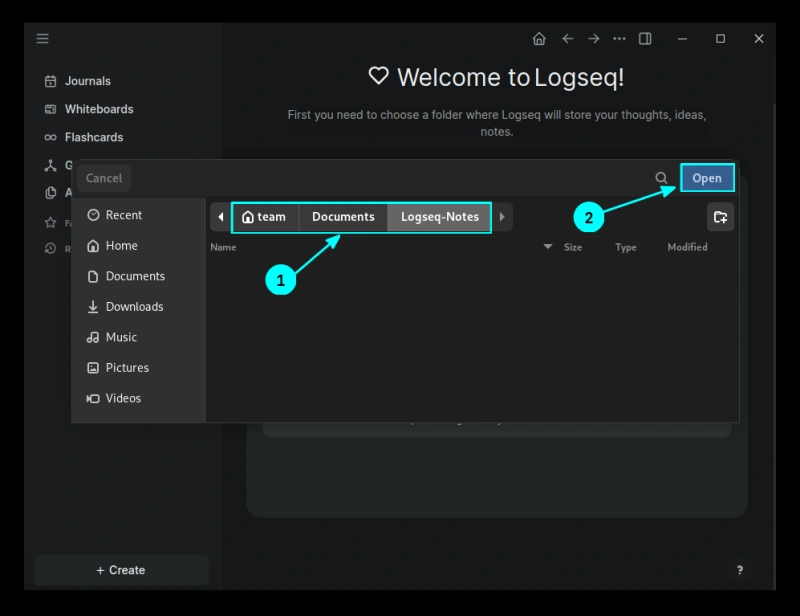Open Whiteboards in the left sidebar
Viewport: 800px width, 616px height.
(98, 109)
